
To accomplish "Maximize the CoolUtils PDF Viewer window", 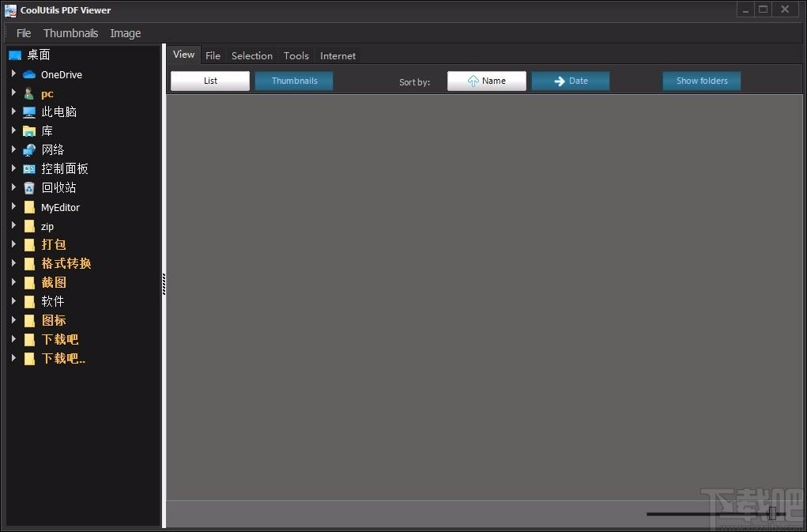I will click(763, 9).
